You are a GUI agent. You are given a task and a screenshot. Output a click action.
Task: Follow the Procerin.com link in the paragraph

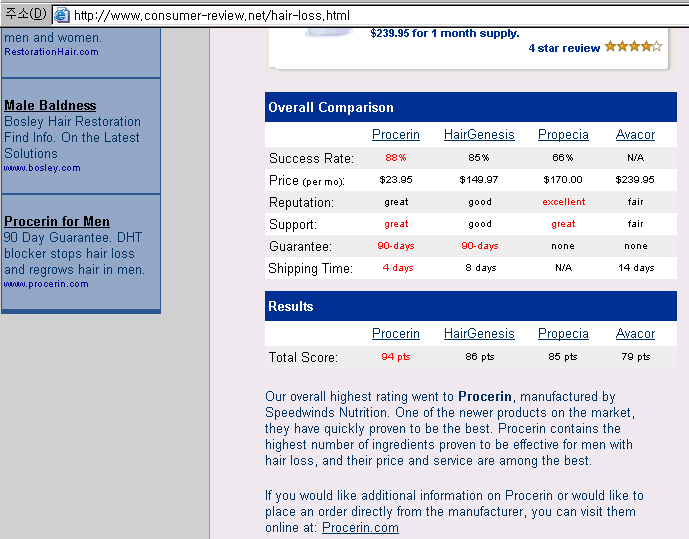tap(360, 527)
